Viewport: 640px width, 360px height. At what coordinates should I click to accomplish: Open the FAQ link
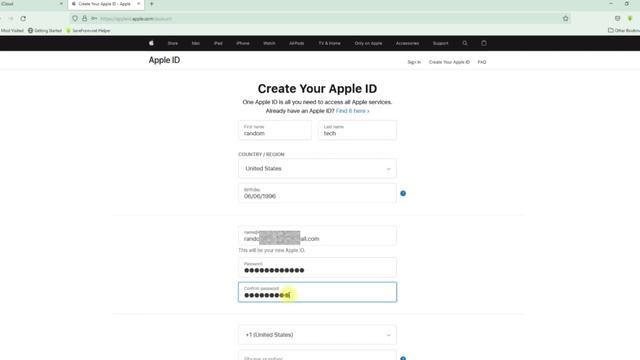[482, 62]
